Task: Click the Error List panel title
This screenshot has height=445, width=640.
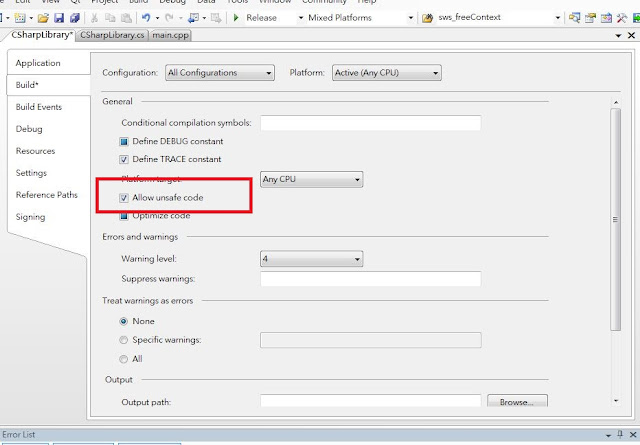Action: [x=18, y=434]
